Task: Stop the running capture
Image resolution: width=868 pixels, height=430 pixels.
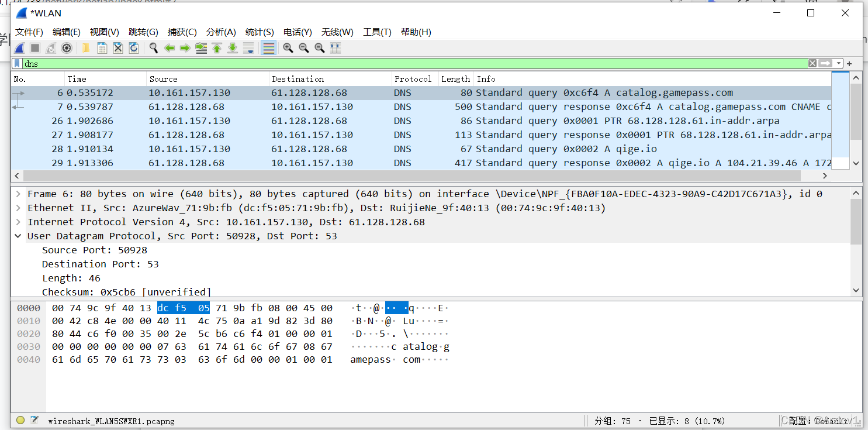Action: pos(35,48)
